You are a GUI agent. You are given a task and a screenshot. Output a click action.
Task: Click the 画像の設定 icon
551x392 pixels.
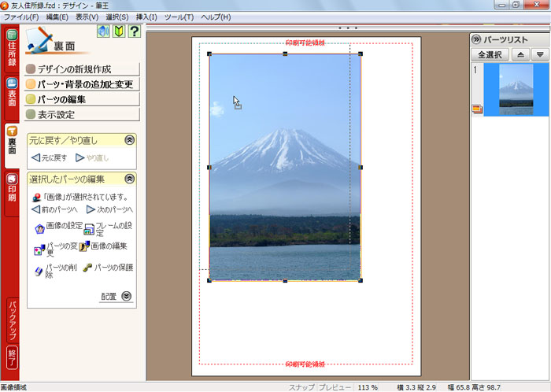click(40, 228)
